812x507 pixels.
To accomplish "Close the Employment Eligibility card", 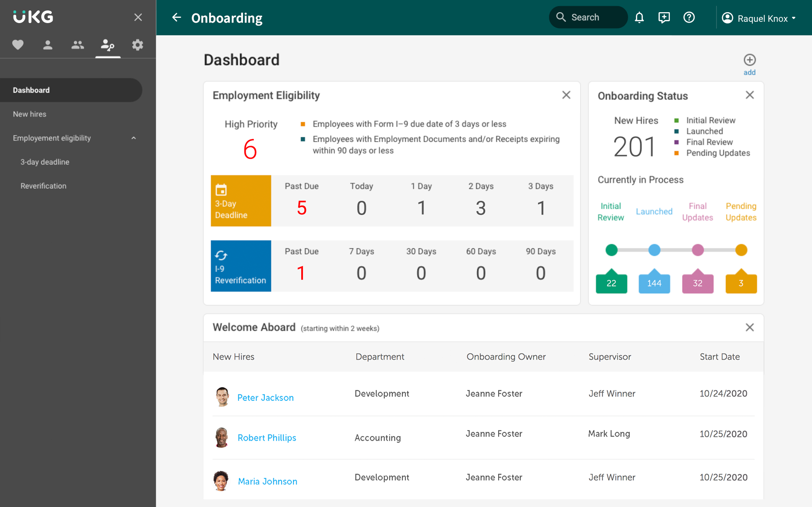I will pyautogui.click(x=566, y=95).
